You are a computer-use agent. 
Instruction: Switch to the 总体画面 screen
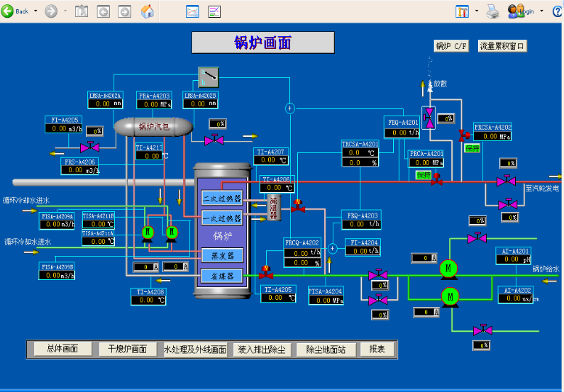pyautogui.click(x=62, y=349)
